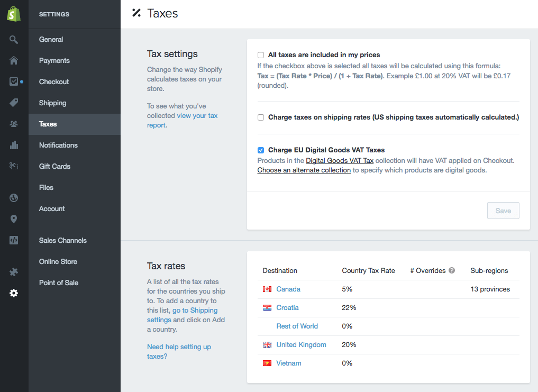Click the Settings gear icon in the sidebar
This screenshot has width=538, height=392.
click(14, 293)
